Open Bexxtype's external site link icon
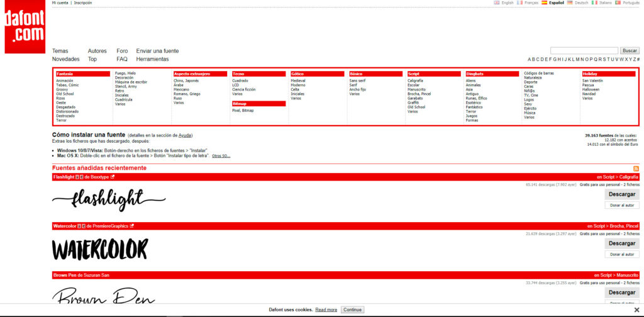This screenshot has width=644, height=317. point(113,177)
